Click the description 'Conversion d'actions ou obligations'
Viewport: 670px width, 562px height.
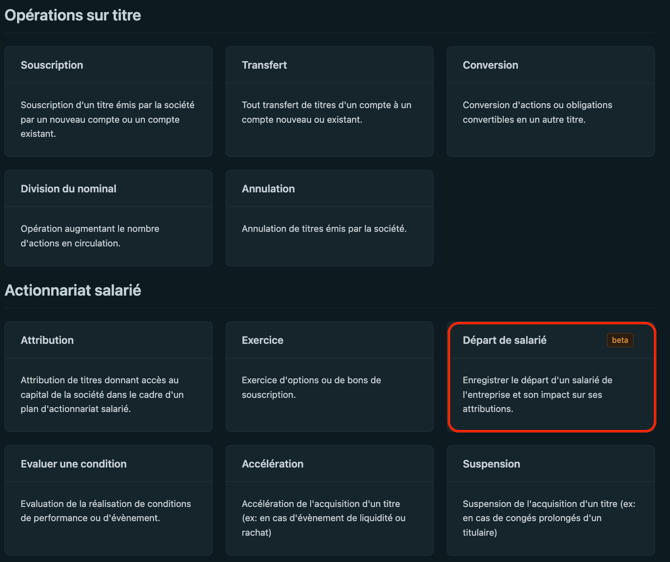pos(537,112)
